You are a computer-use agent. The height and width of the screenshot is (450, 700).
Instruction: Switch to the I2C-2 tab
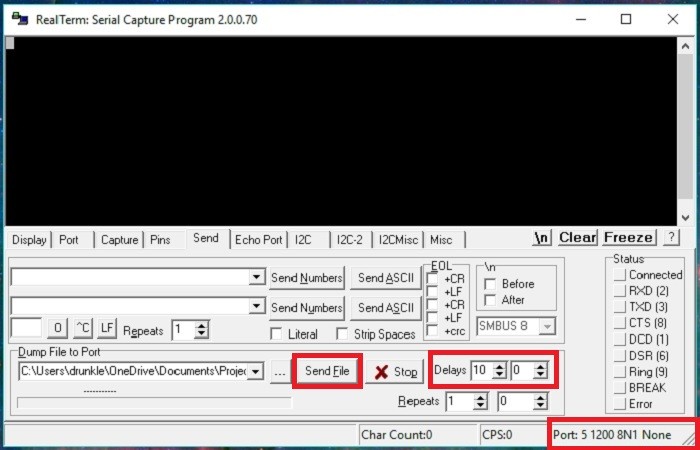point(350,240)
